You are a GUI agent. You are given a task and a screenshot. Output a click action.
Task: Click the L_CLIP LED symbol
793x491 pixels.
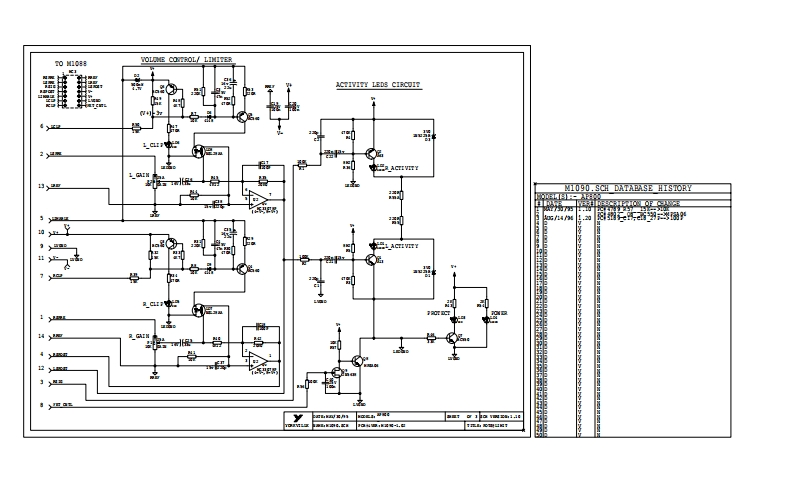click(x=172, y=145)
